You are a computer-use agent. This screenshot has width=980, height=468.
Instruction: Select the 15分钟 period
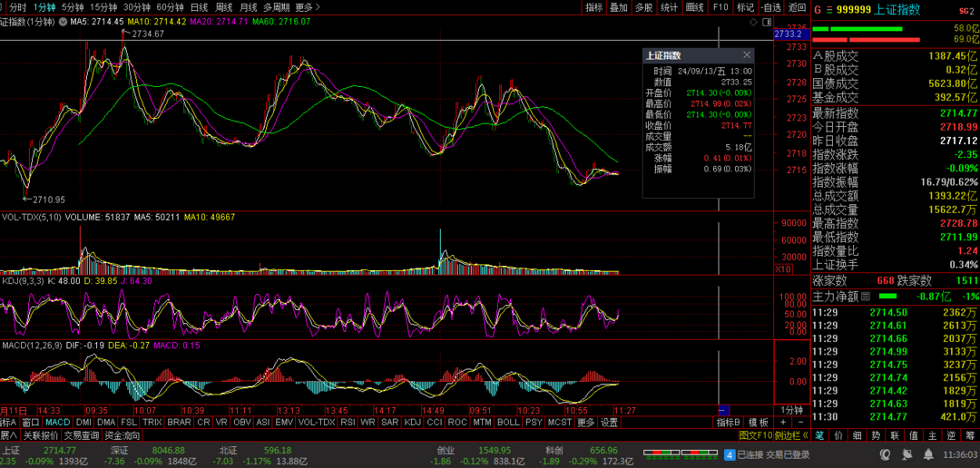[x=103, y=7]
